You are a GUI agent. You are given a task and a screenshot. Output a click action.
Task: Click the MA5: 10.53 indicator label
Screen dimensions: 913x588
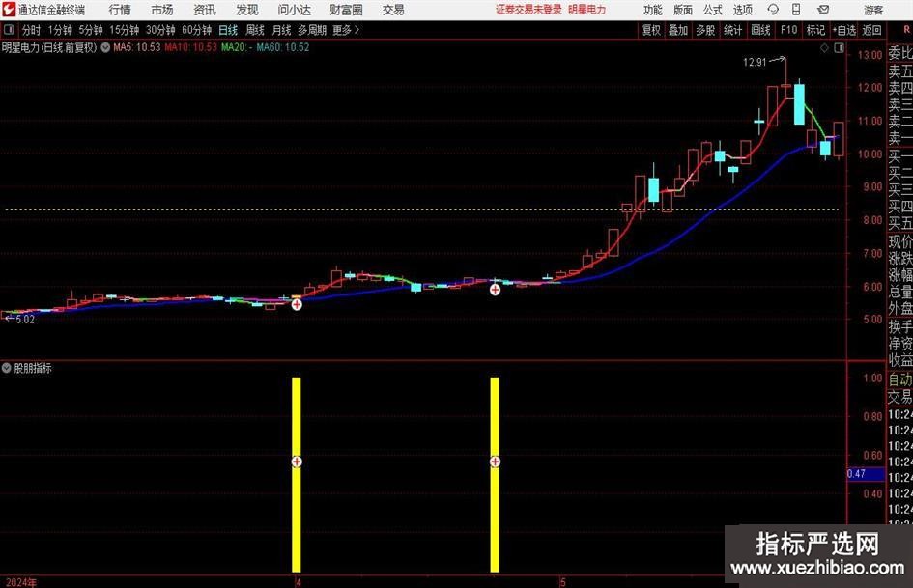137,47
